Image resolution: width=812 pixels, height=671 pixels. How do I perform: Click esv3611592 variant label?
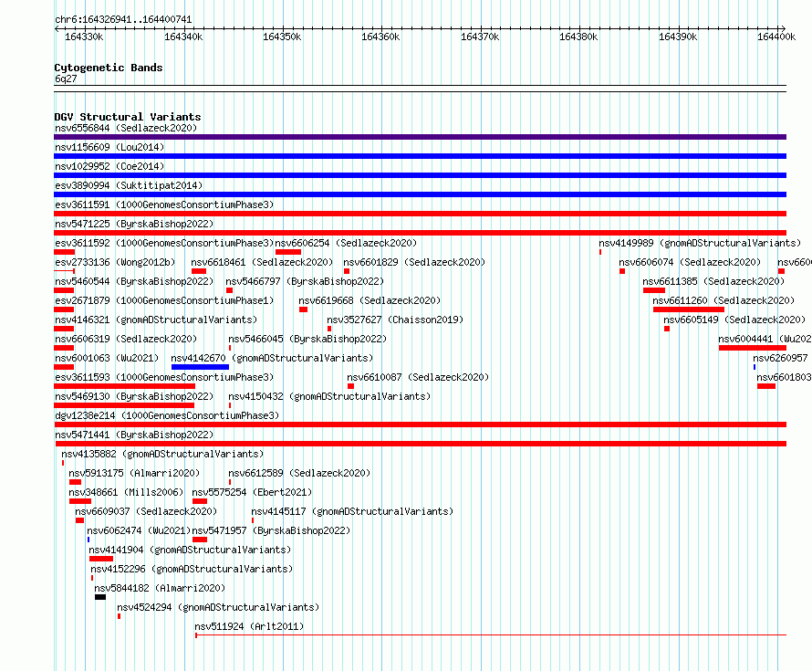pos(164,243)
